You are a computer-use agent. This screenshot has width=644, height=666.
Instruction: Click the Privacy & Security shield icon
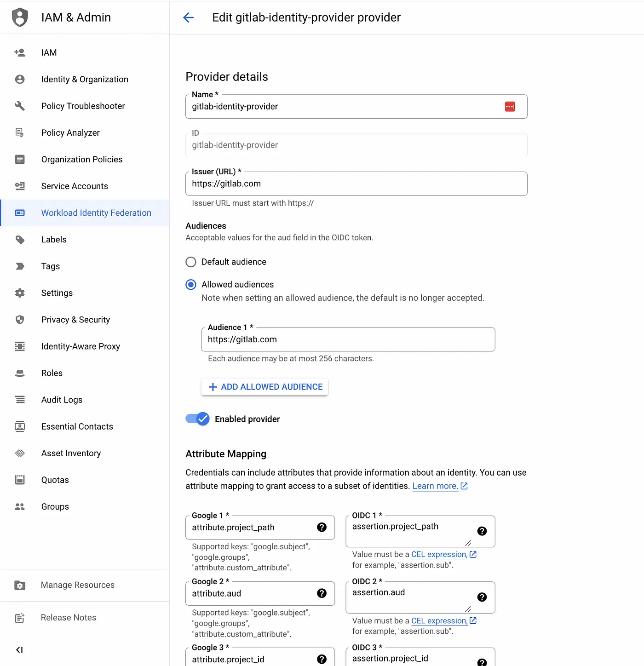coord(20,319)
